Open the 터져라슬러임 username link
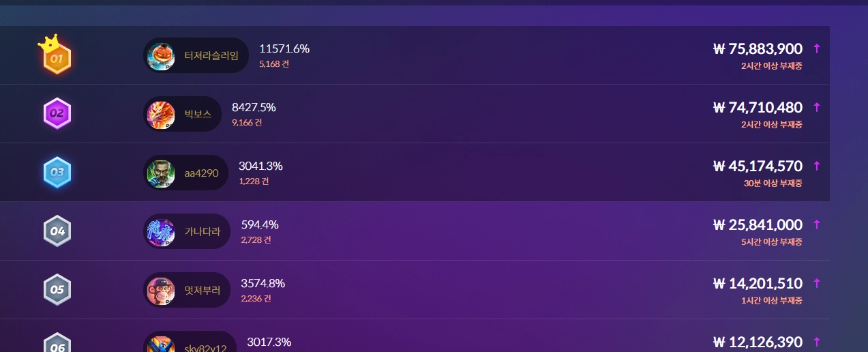 211,55
